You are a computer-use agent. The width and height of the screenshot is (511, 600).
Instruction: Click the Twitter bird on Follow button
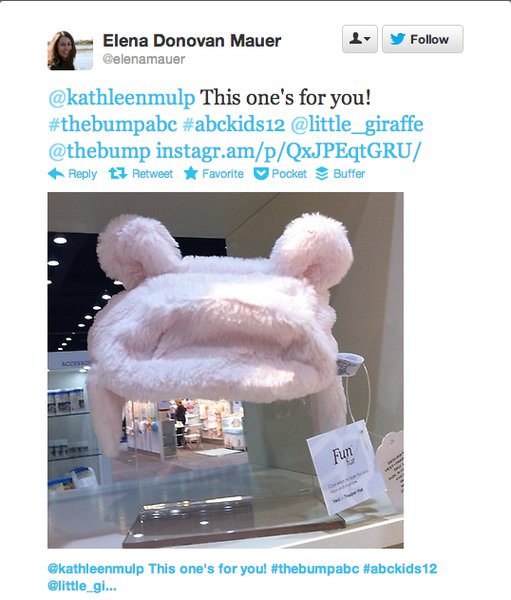398,39
